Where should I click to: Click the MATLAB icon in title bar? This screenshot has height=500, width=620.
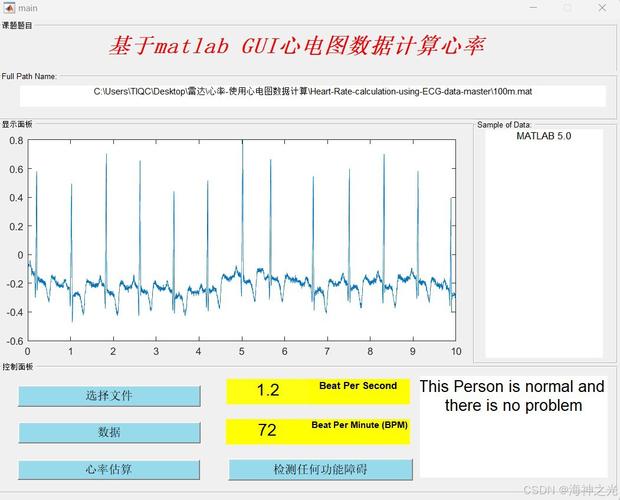pos(9,8)
